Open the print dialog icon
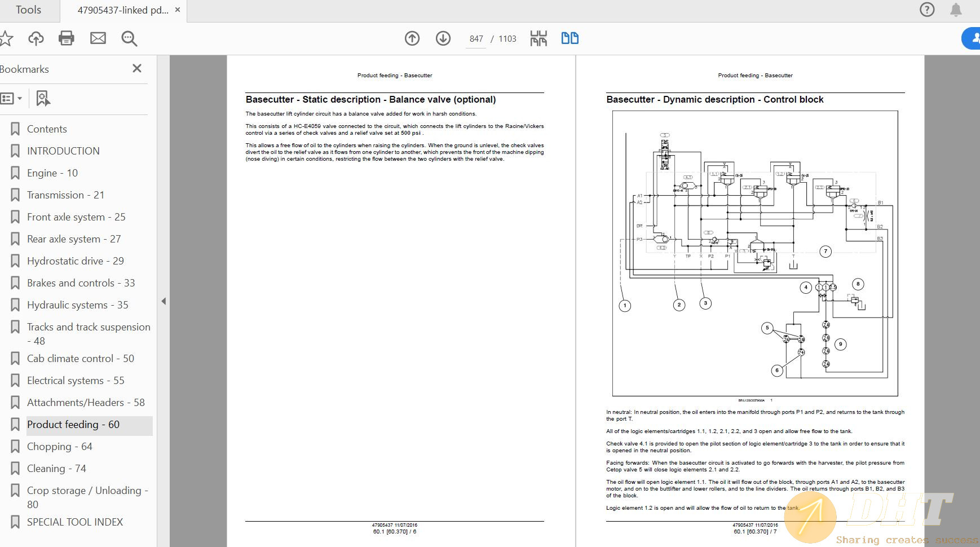Screen dimensions: 980x547 point(67,38)
